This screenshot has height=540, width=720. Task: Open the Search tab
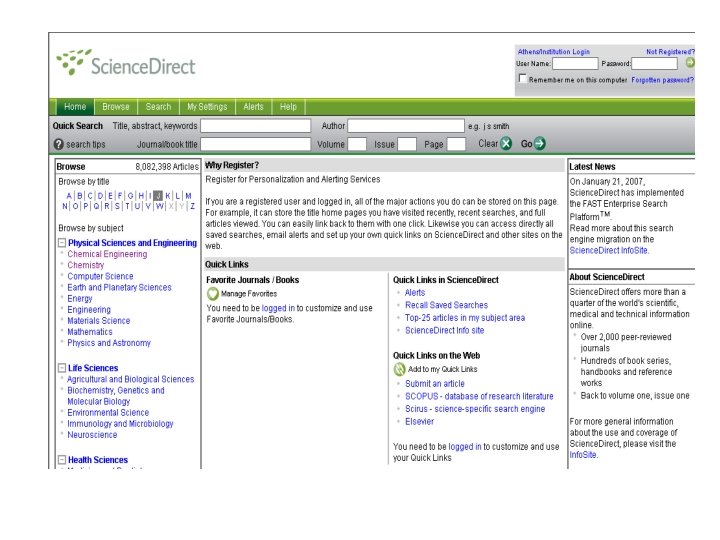pyautogui.click(x=158, y=107)
